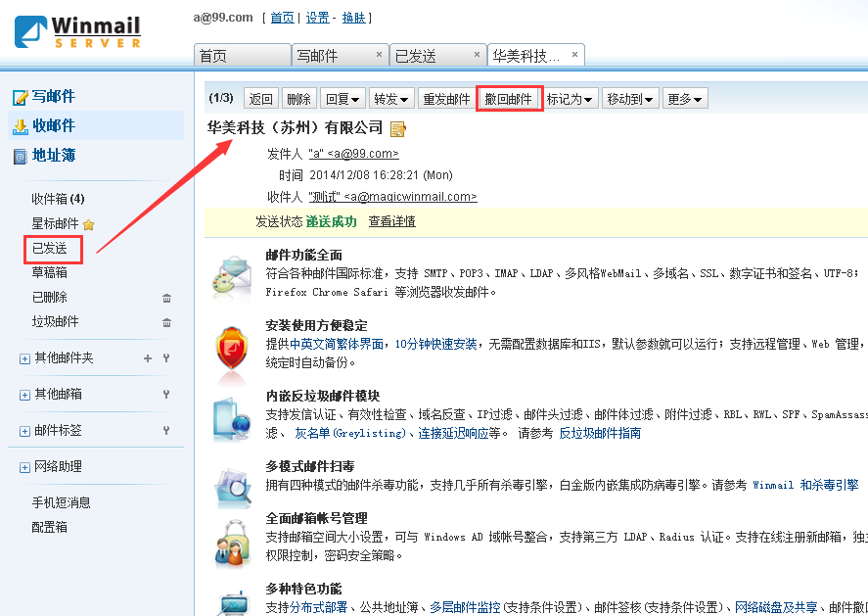Click the note icon next to email subject
This screenshot has width=868, height=616.
[x=398, y=129]
